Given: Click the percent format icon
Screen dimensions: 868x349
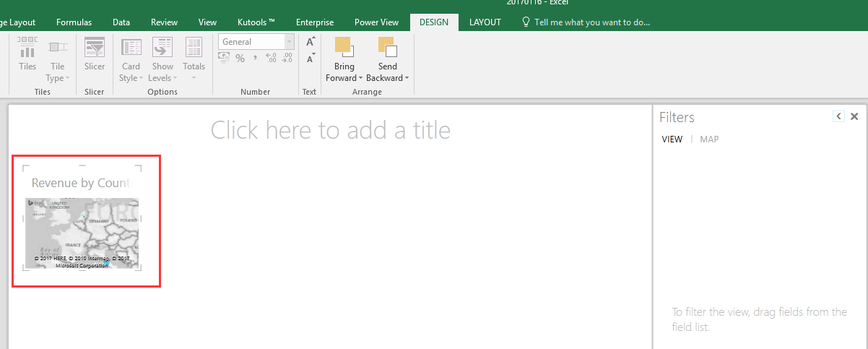Looking at the screenshot, I should pos(240,59).
